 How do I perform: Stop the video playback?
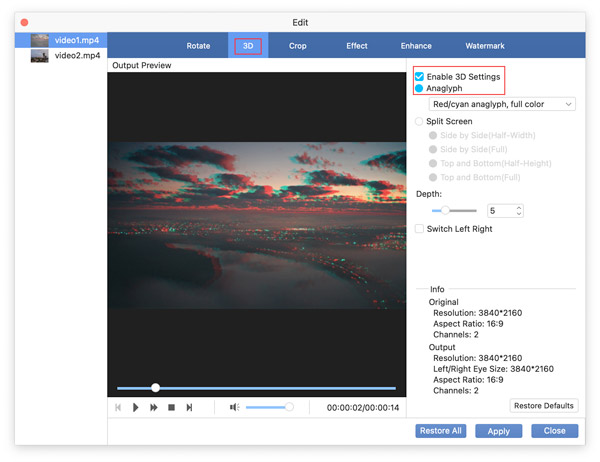[x=172, y=407]
